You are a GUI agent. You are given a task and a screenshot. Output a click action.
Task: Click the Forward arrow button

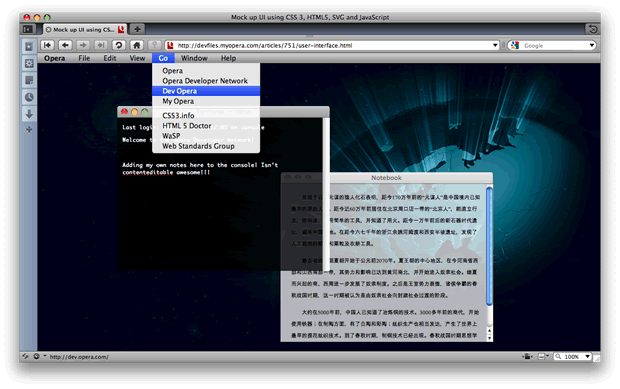[83, 45]
